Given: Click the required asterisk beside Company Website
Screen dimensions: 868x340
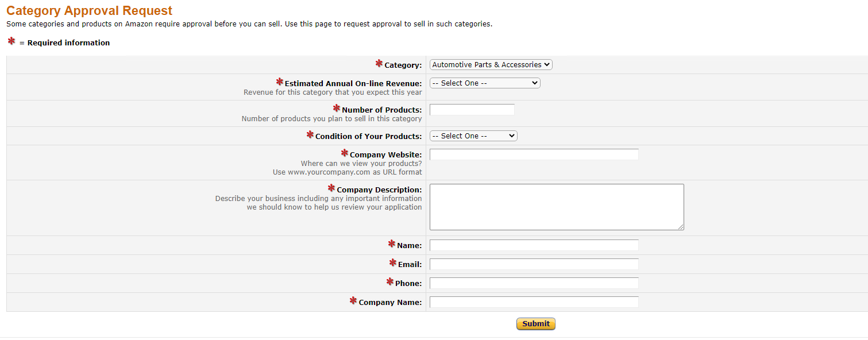Looking at the screenshot, I should coord(345,153).
